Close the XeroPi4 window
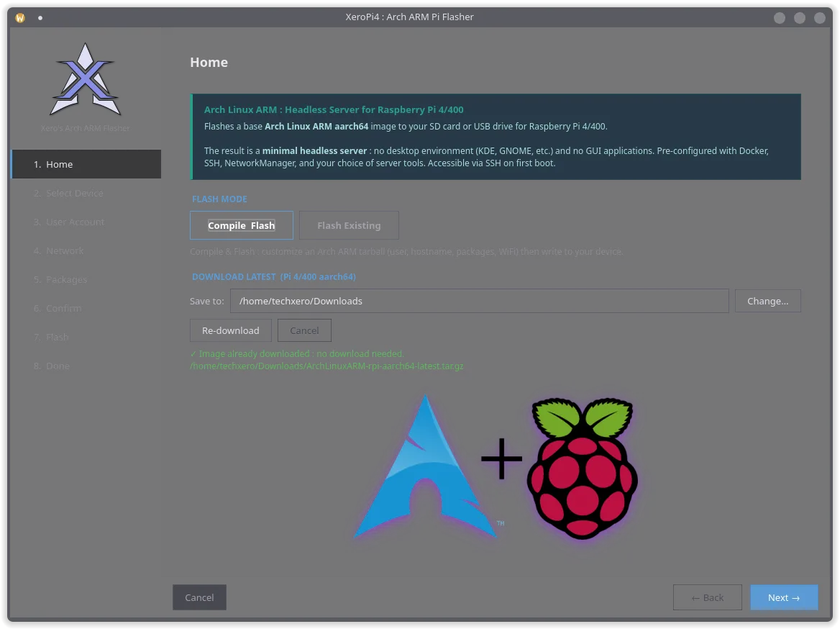This screenshot has height=629, width=840. click(x=820, y=18)
